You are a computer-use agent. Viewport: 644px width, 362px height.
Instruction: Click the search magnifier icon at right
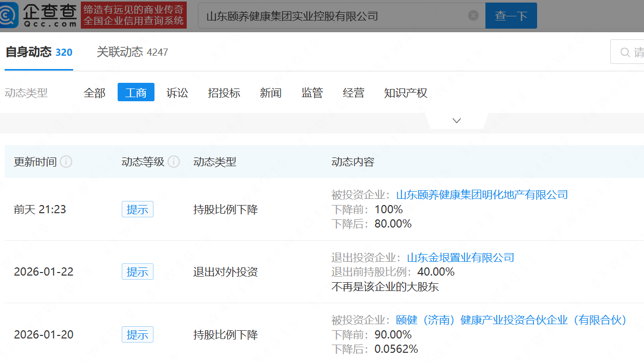(625, 52)
